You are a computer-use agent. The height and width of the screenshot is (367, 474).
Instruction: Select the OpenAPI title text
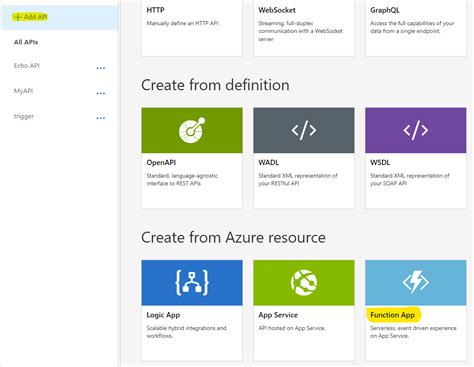click(x=161, y=162)
